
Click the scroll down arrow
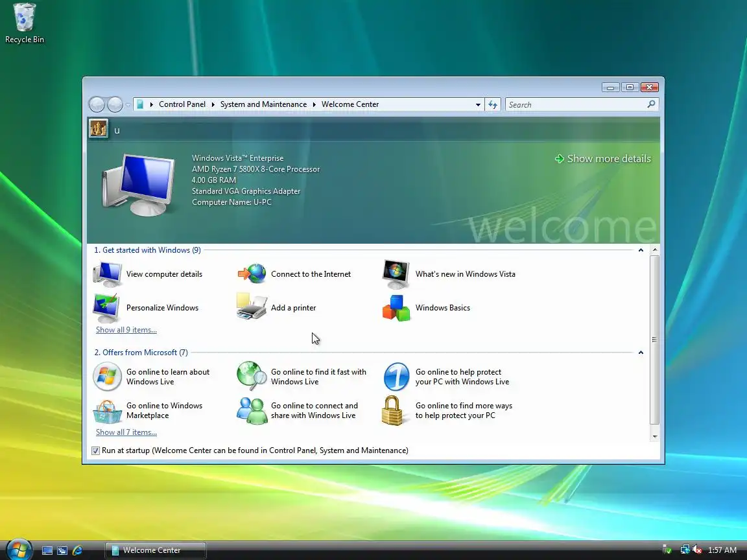point(655,437)
